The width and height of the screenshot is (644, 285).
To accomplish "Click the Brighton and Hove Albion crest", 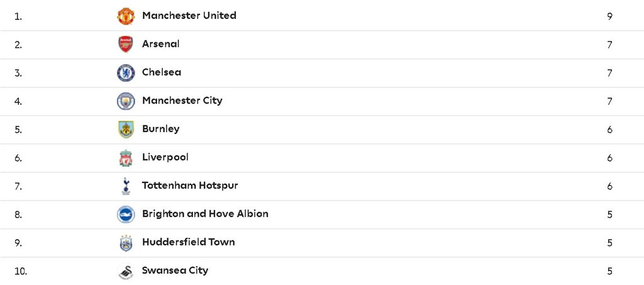I will pos(126,215).
